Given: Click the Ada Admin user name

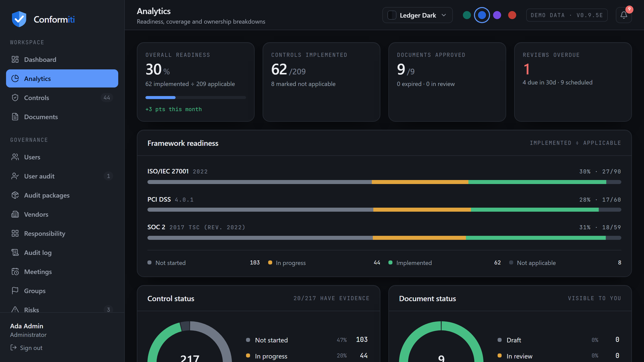Looking at the screenshot, I should (x=27, y=326).
